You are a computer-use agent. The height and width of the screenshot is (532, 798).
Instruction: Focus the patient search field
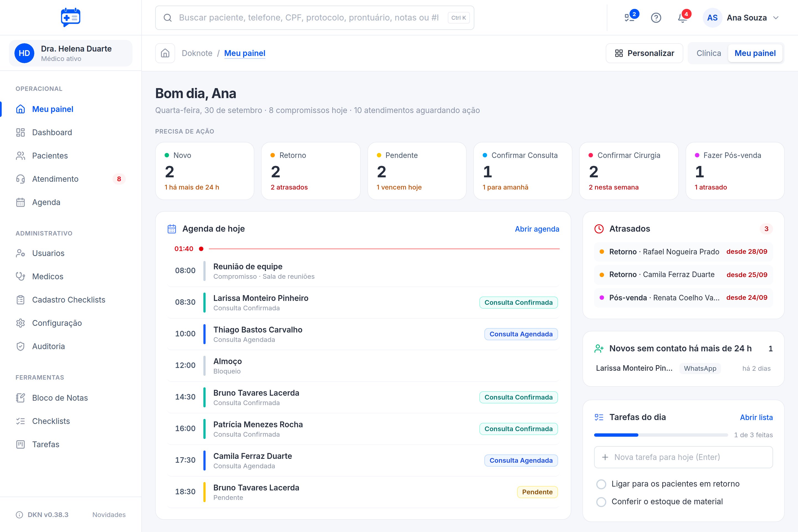pos(314,18)
